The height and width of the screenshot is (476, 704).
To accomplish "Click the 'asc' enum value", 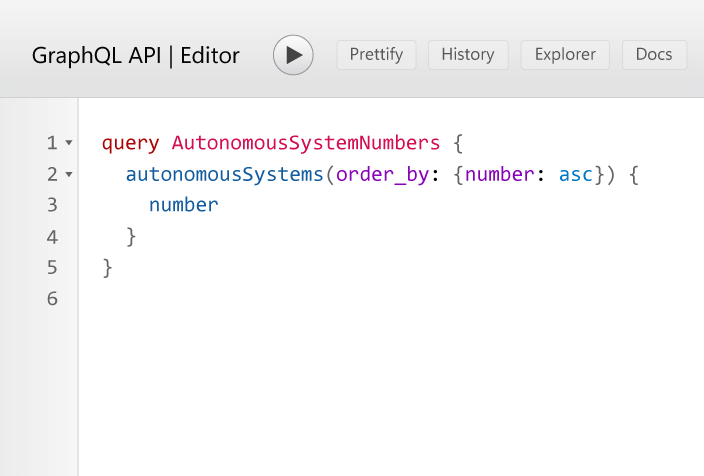I will [x=576, y=175].
